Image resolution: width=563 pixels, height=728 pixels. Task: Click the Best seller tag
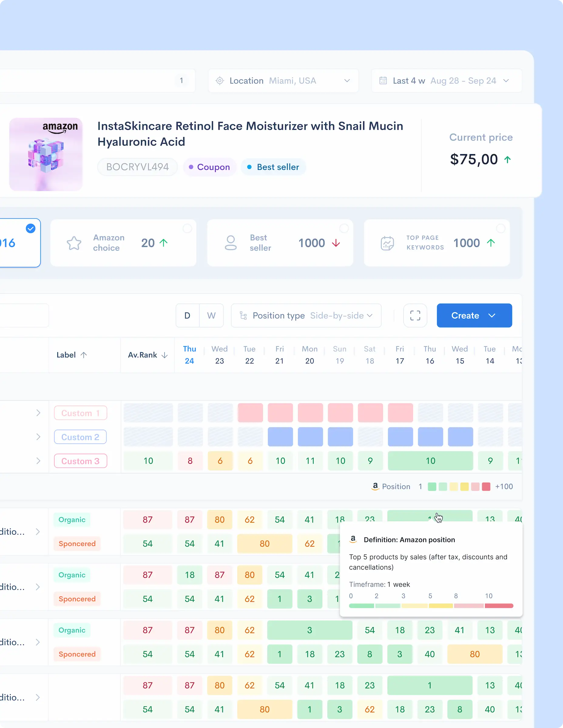coord(273,167)
